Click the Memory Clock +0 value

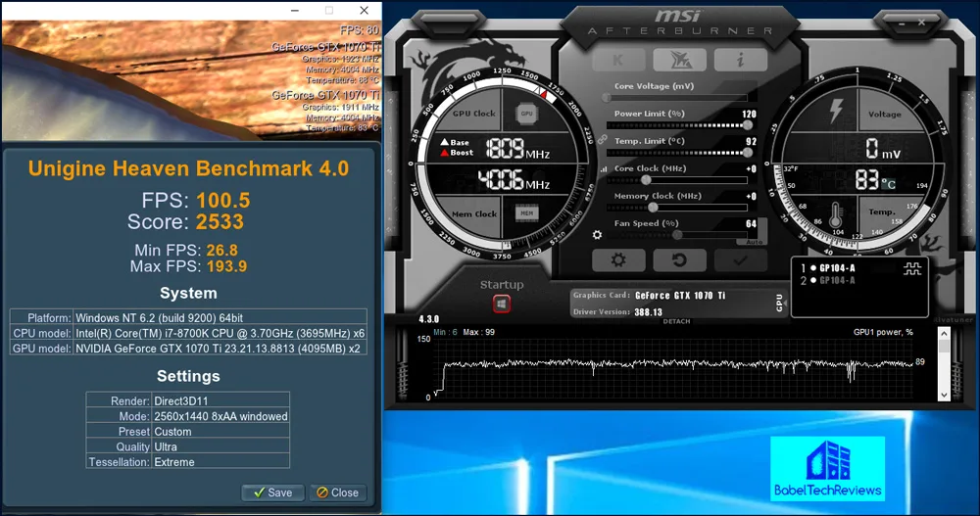(x=751, y=196)
